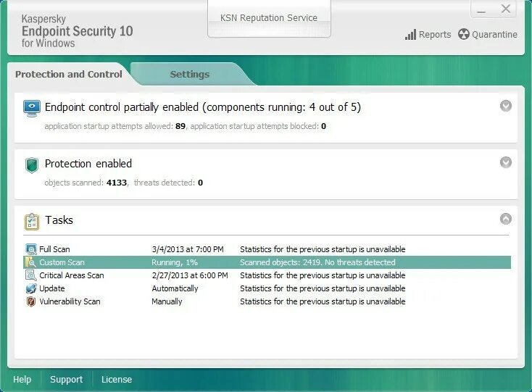
Task: Click 'application startup attempts allowed: 89'
Action: tap(115, 126)
